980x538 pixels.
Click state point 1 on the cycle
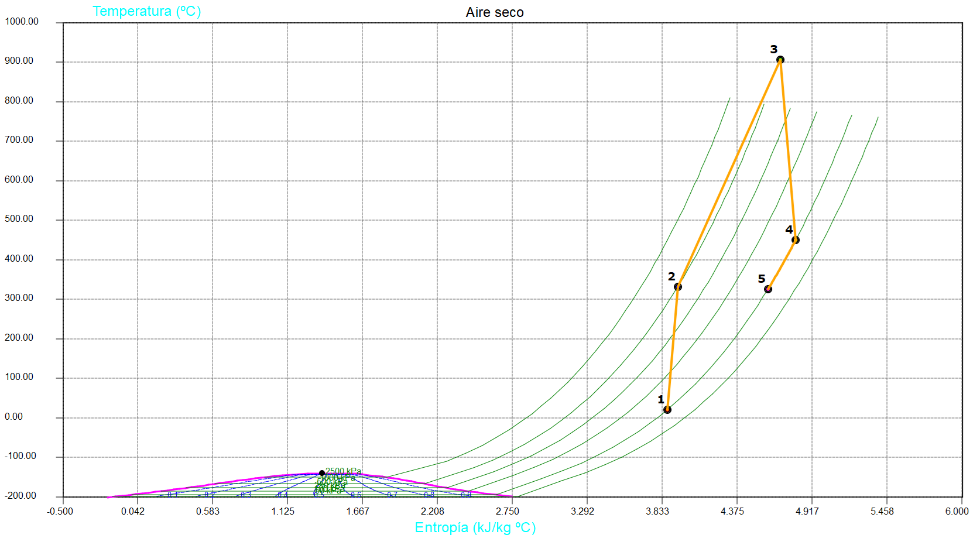tap(667, 409)
